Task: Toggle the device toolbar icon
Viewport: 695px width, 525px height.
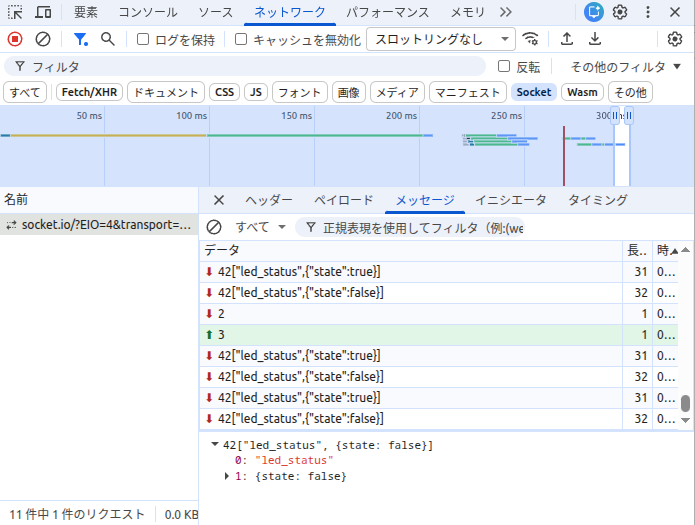Action: coord(43,12)
